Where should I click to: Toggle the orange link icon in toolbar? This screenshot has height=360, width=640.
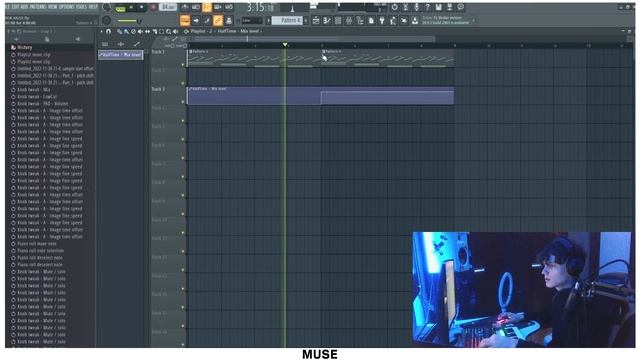(x=218, y=20)
